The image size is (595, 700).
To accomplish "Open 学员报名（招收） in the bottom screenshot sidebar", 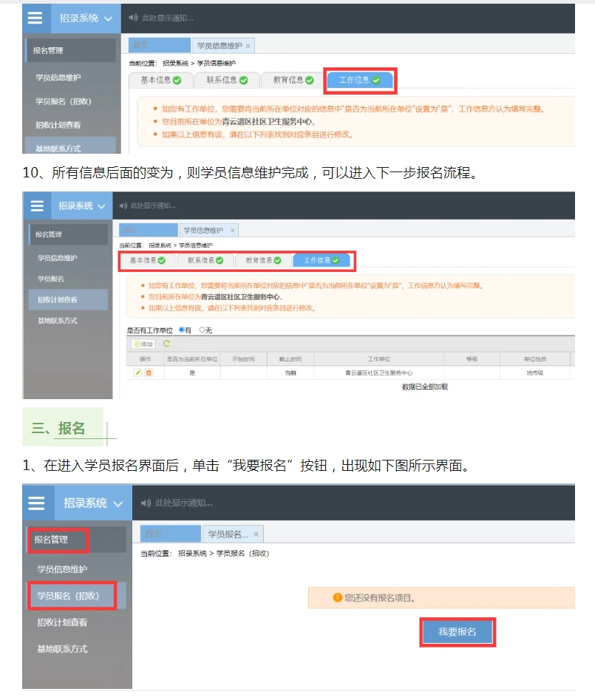I will (x=71, y=595).
